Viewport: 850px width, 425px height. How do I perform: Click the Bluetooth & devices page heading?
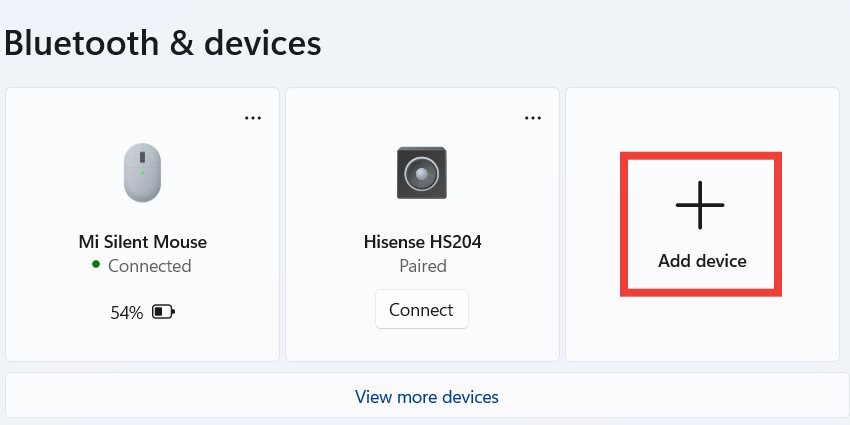163,43
